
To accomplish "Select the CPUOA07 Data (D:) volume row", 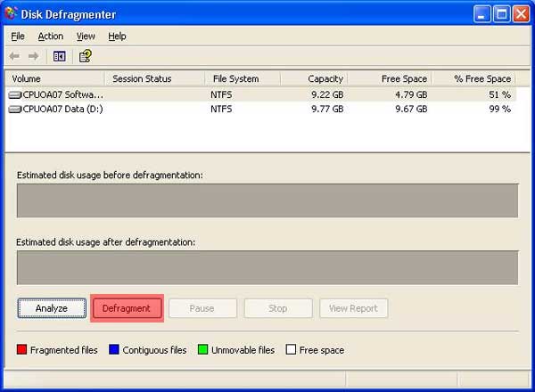I will click(260, 109).
